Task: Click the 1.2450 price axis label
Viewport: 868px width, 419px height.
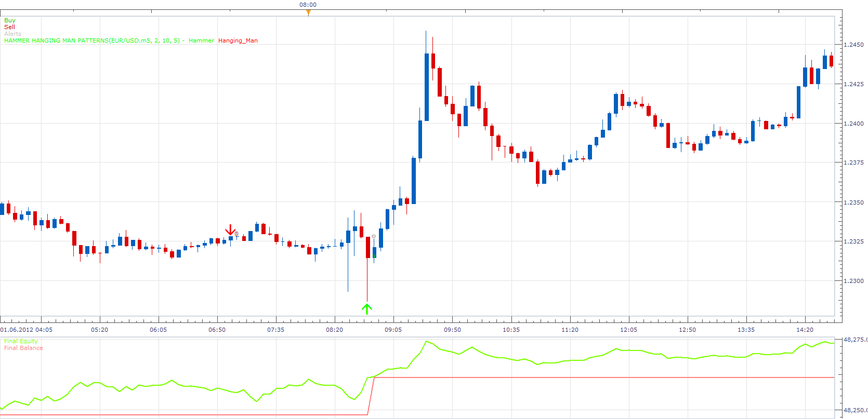Action: [853, 45]
